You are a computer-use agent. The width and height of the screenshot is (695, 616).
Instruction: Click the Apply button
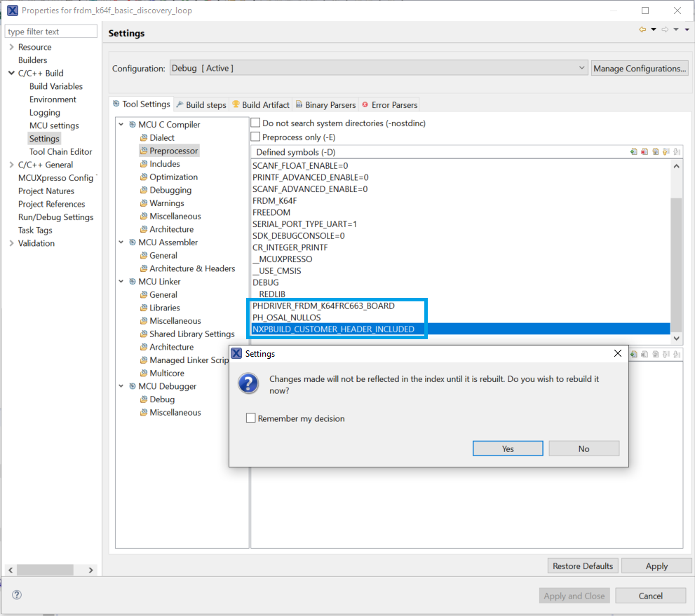[x=656, y=566]
